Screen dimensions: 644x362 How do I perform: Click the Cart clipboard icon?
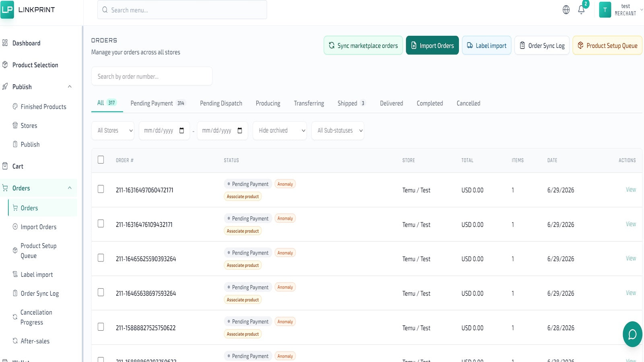pos(5,166)
